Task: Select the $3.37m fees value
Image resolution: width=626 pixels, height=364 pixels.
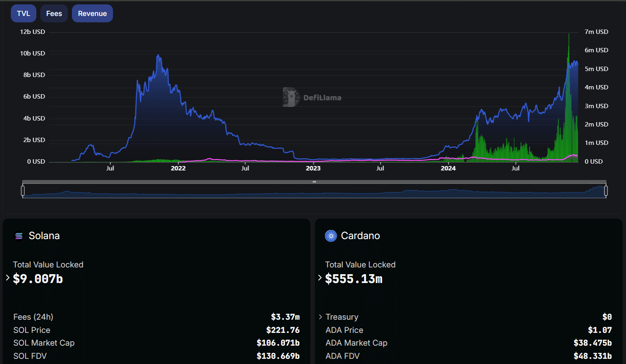Action: pos(285,317)
